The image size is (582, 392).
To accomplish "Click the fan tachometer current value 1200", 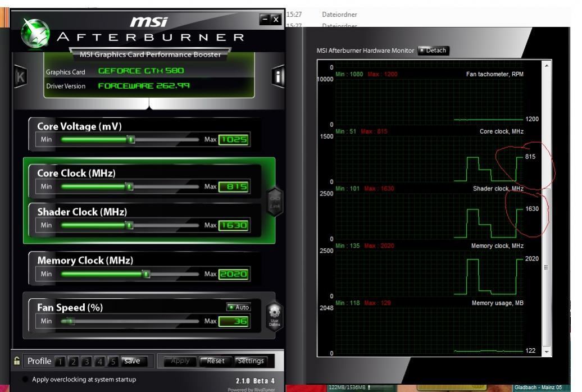I will point(532,119).
